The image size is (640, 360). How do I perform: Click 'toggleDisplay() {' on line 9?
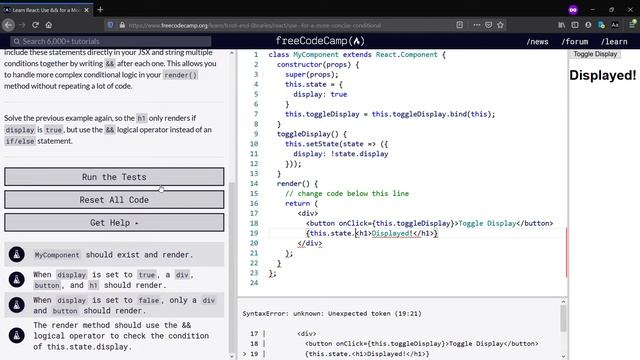[x=311, y=134]
